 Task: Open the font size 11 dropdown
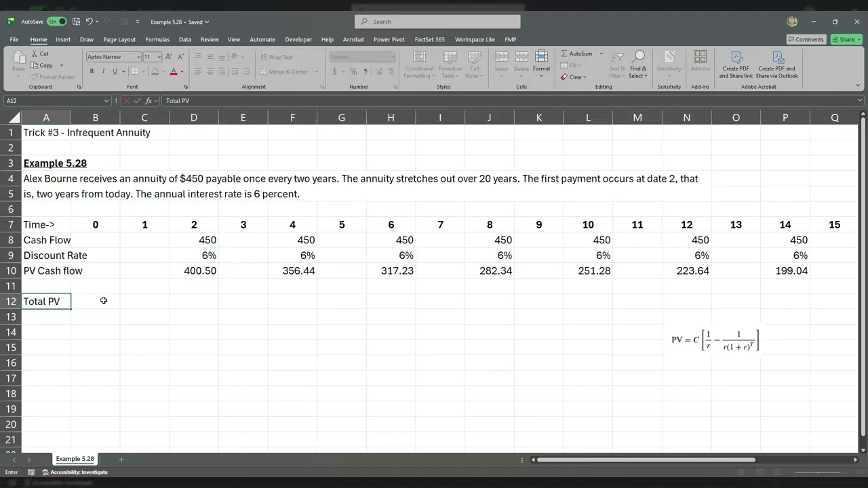tap(159, 57)
